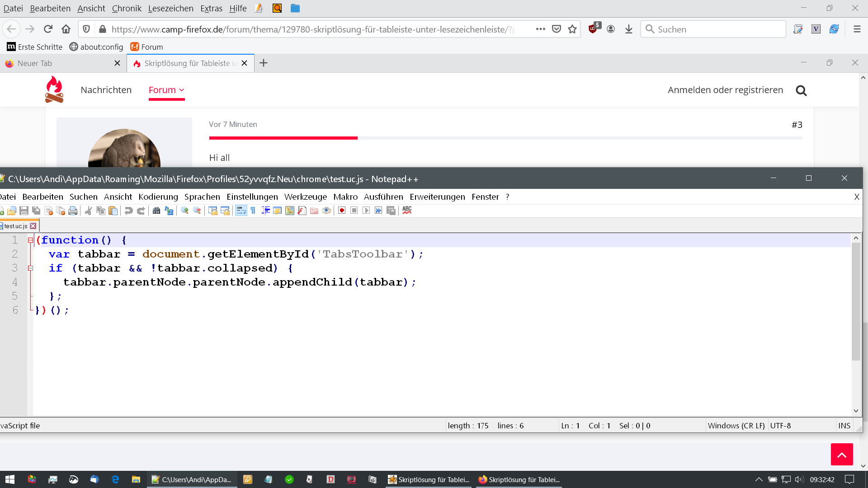
Task: Open the Kodierung menu in Notepad++
Action: point(158,197)
